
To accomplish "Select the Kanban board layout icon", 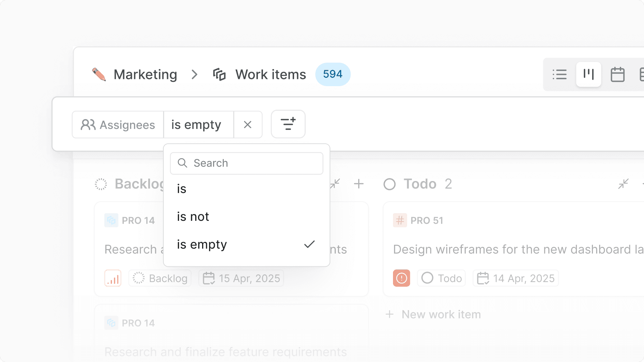I will click(x=588, y=75).
